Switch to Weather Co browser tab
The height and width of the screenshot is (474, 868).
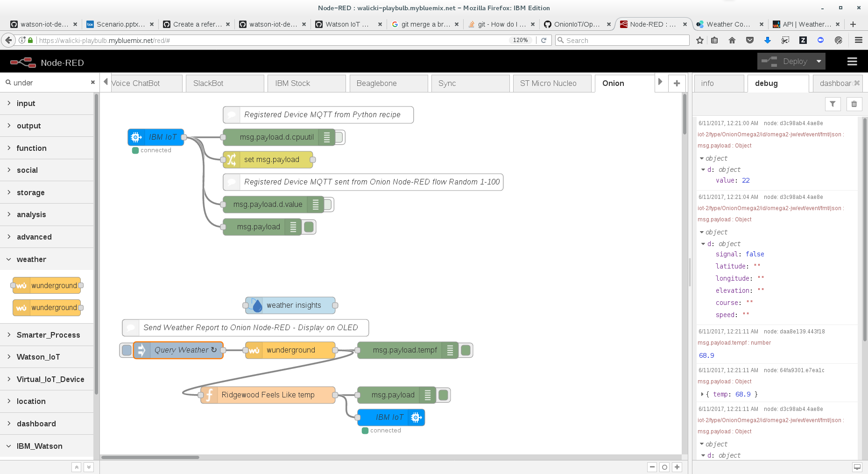729,24
